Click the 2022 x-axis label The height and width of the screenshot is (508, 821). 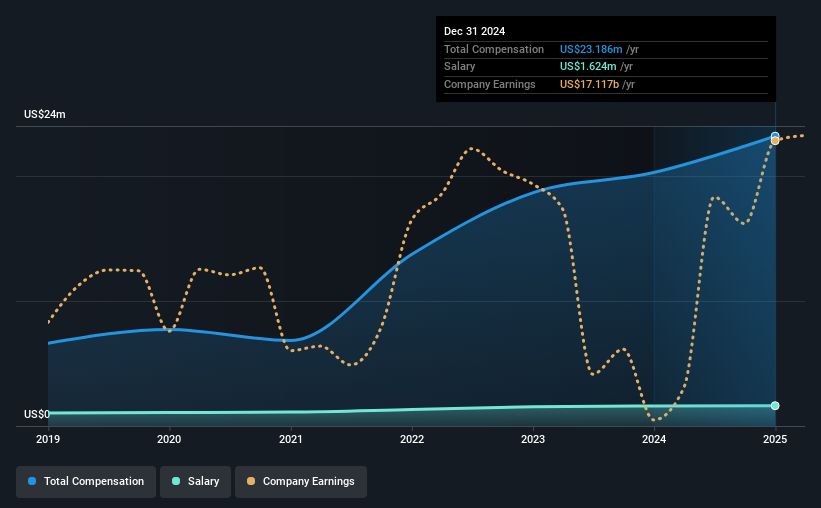412,439
